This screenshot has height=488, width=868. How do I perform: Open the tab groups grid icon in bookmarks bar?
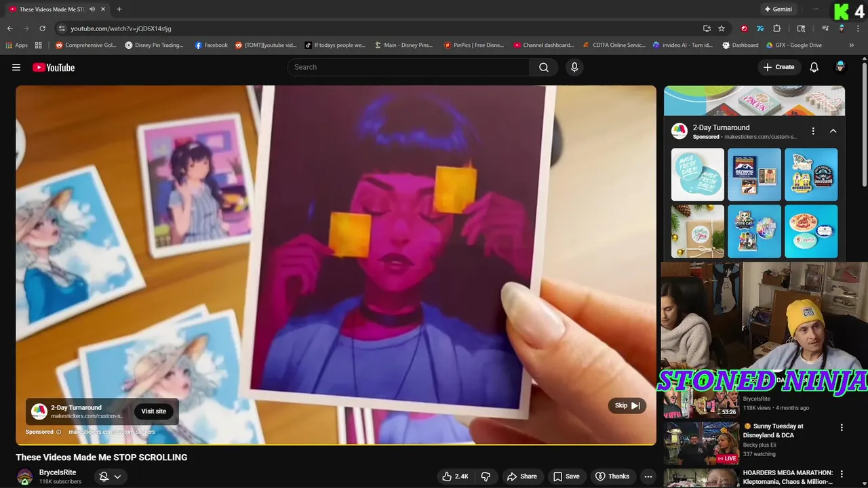(x=39, y=45)
